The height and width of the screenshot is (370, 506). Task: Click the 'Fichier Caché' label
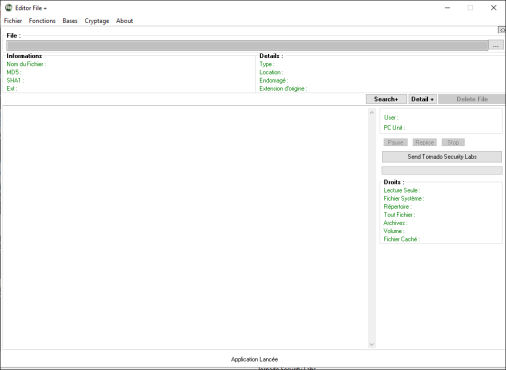[x=401, y=239]
